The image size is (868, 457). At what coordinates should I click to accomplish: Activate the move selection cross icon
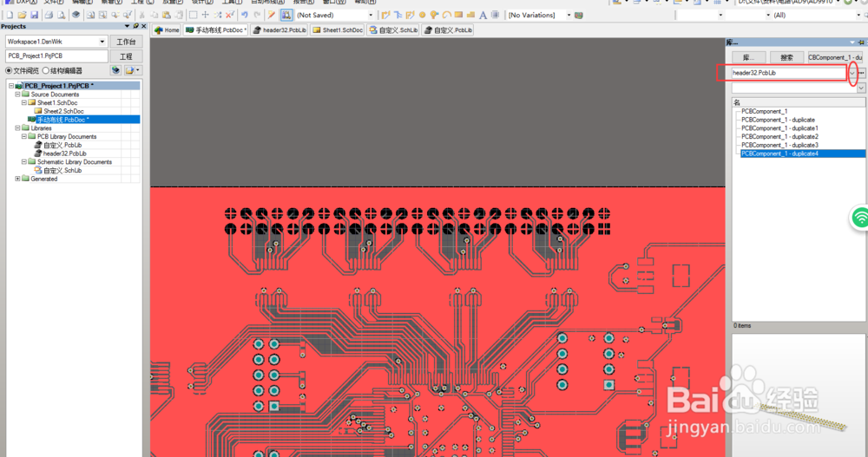click(x=206, y=15)
